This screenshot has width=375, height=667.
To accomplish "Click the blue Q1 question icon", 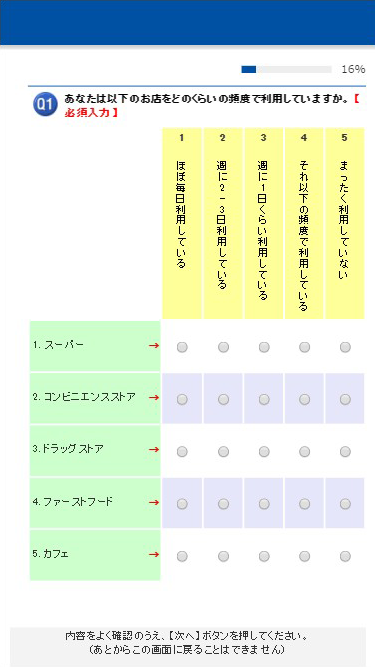I will [x=45, y=105].
